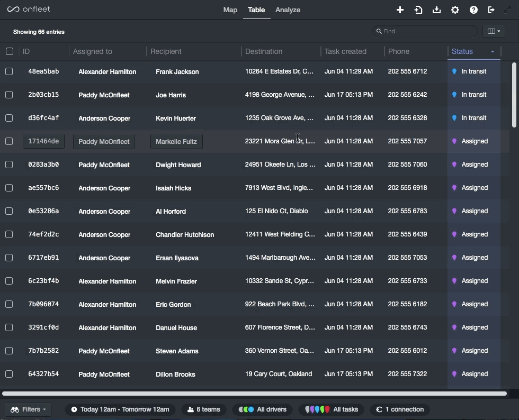This screenshot has width=519, height=420.
Task: Click Assigned pin for Steven Adams
Action: click(x=454, y=351)
